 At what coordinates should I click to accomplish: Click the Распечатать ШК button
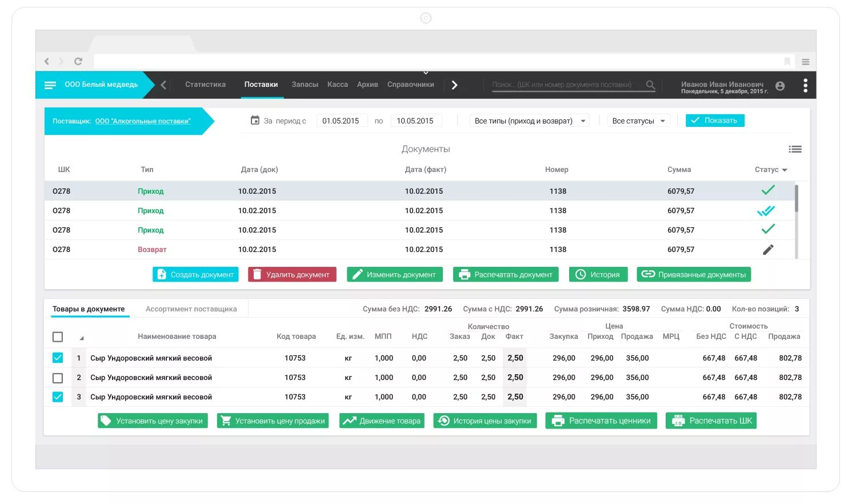point(711,421)
